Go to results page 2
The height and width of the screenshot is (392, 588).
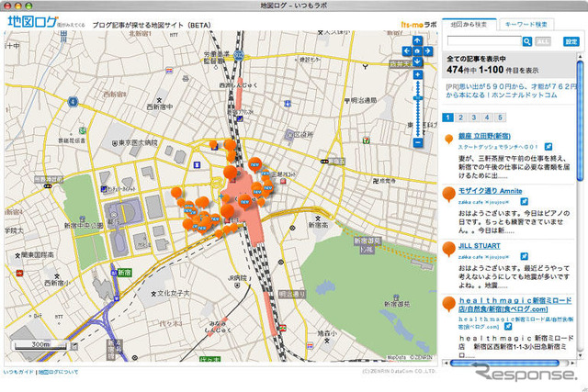click(461, 118)
